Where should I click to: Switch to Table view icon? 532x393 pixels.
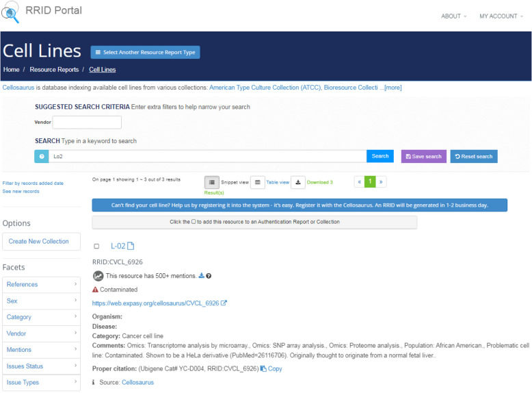pyautogui.click(x=257, y=182)
